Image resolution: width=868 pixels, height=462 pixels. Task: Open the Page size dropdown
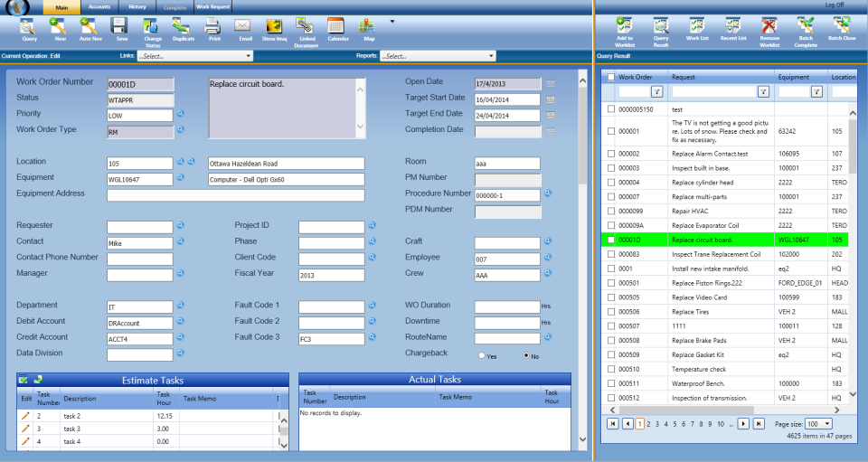(818, 424)
